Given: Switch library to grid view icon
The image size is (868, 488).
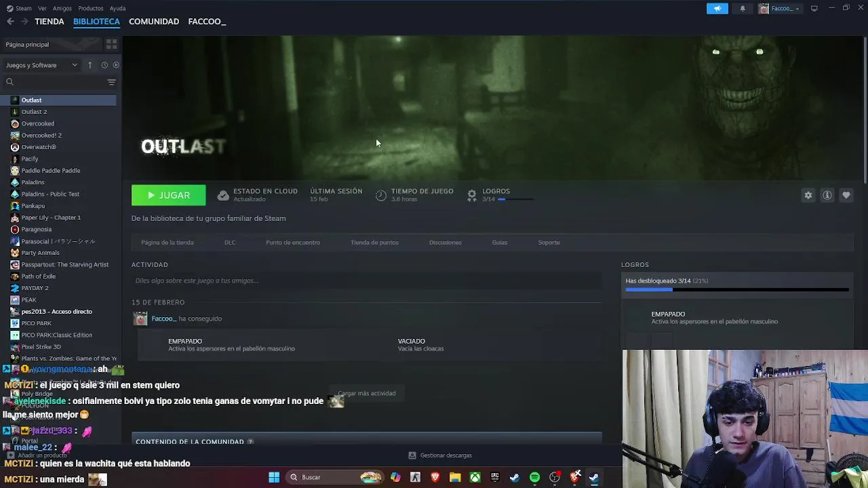Looking at the screenshot, I should [111, 44].
